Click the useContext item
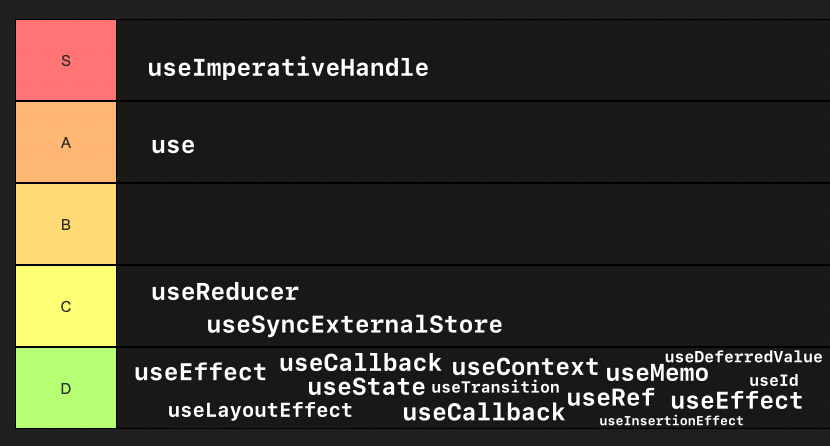Image resolution: width=830 pixels, height=446 pixels. [525, 367]
